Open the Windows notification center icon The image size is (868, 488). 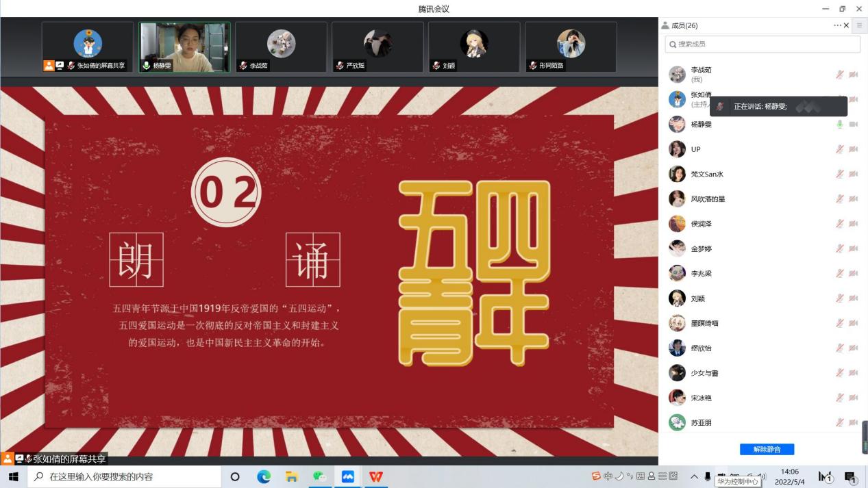point(851,477)
